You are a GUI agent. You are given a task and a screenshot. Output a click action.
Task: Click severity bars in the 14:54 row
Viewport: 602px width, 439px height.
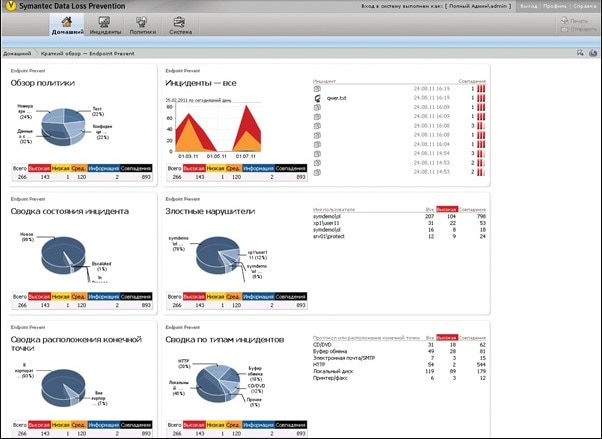481,153
